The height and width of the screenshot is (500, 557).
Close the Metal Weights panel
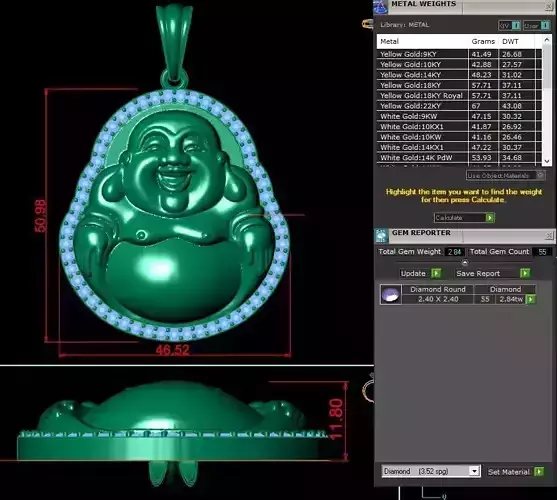pyautogui.click(x=548, y=7)
